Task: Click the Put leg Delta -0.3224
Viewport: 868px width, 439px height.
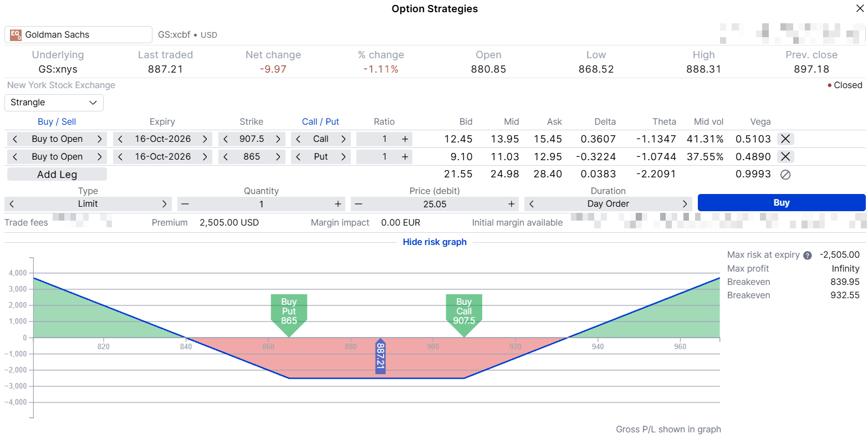Action: 596,157
